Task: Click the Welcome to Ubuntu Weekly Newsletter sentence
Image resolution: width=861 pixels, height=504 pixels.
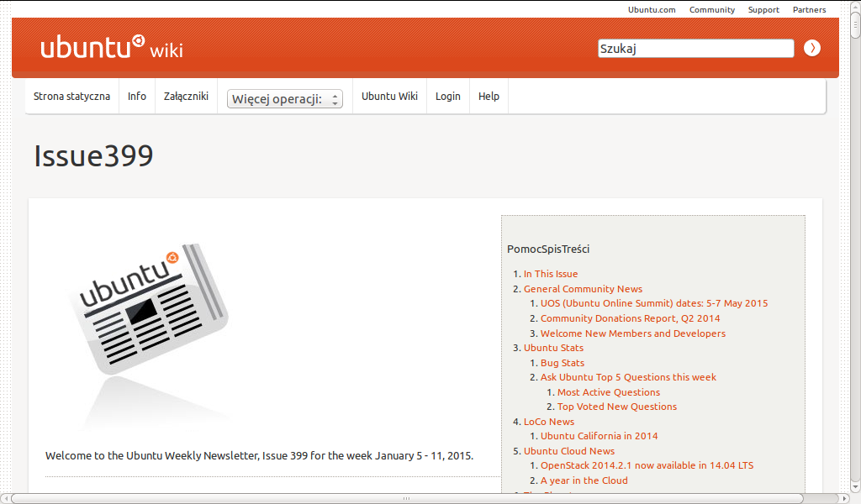Action: tap(259, 456)
